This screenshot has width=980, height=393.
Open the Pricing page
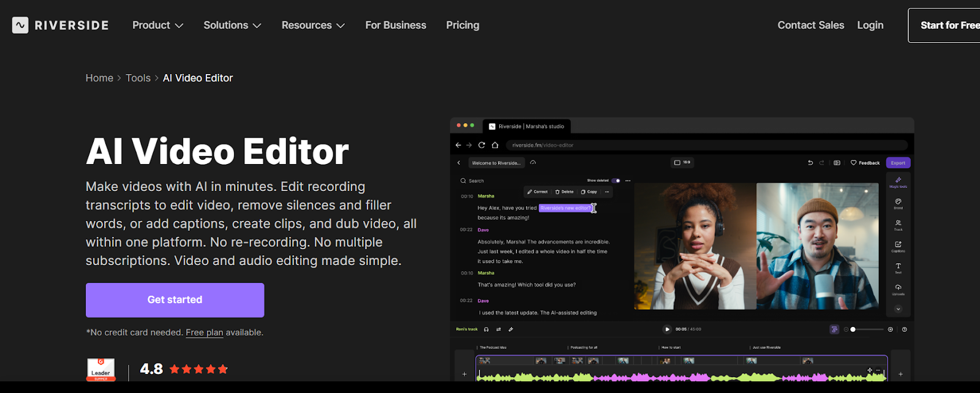[462, 25]
